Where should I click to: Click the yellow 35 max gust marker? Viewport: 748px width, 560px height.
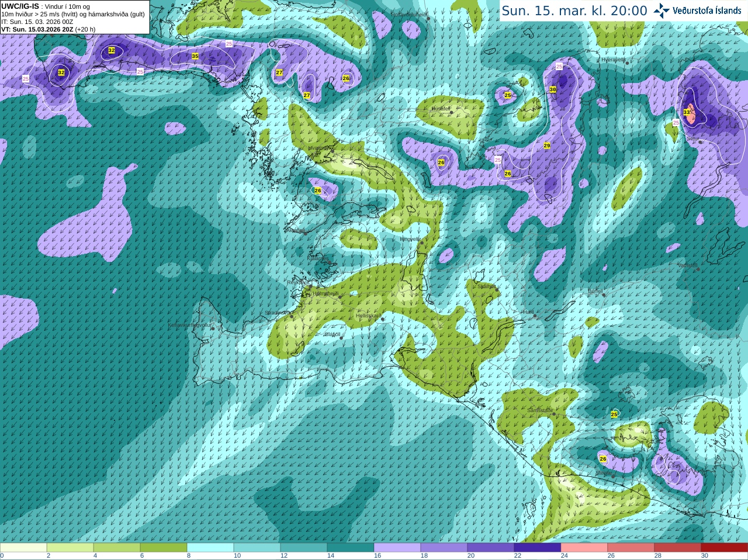pos(195,56)
